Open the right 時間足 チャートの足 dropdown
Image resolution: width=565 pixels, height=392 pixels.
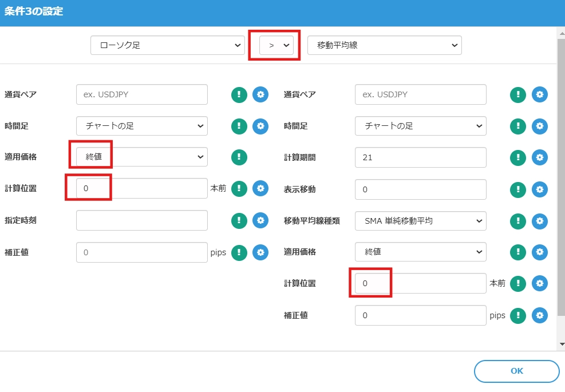click(x=420, y=126)
